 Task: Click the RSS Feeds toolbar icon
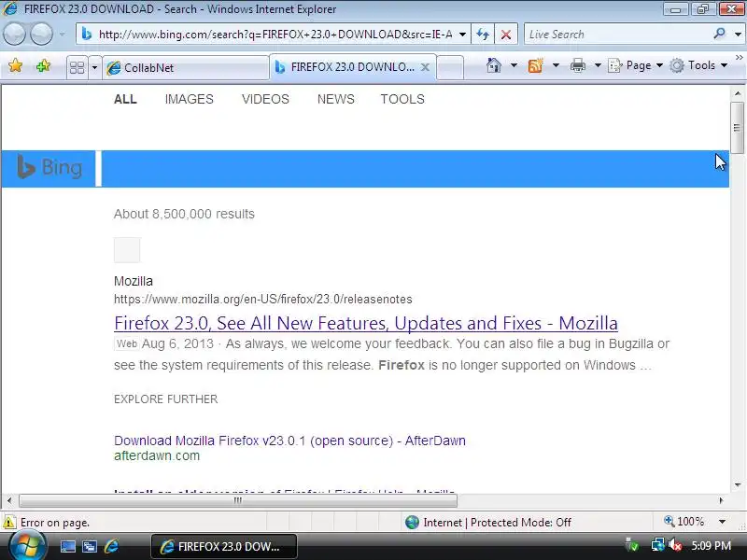[535, 65]
